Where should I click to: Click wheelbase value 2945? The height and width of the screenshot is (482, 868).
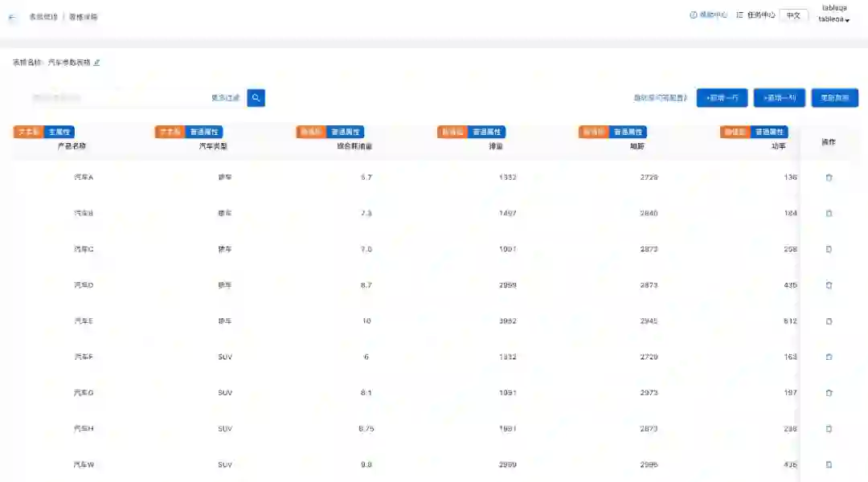pos(649,321)
